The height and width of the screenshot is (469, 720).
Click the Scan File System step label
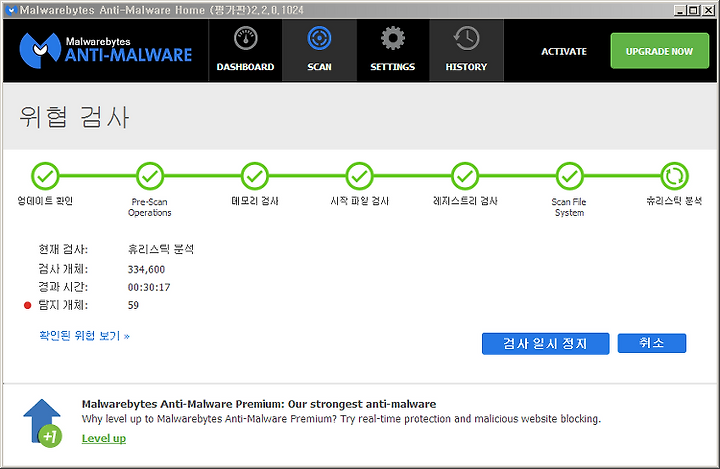tap(569, 207)
